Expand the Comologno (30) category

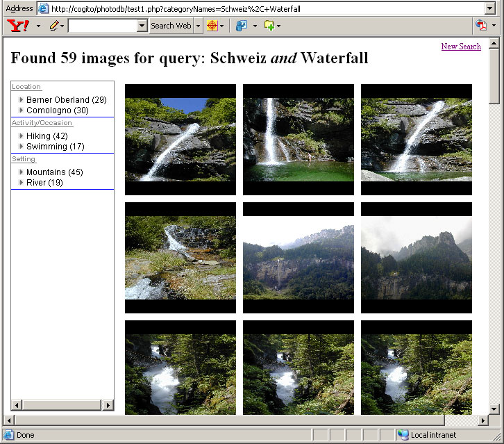22,110
